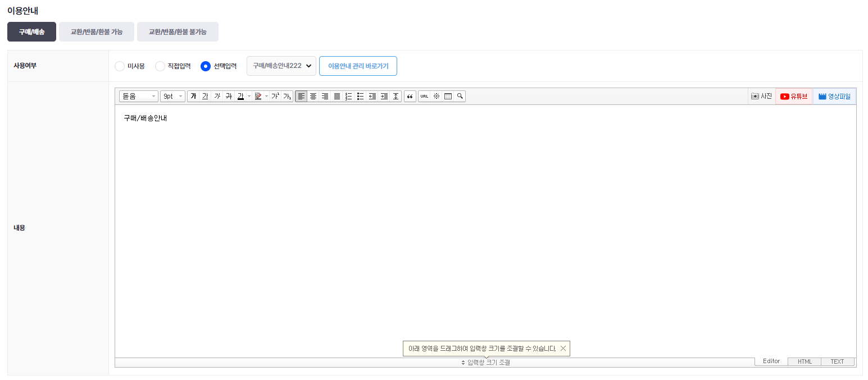This screenshot has width=868, height=380.
Task: Select the 직접입력 radio button
Action: (160, 66)
